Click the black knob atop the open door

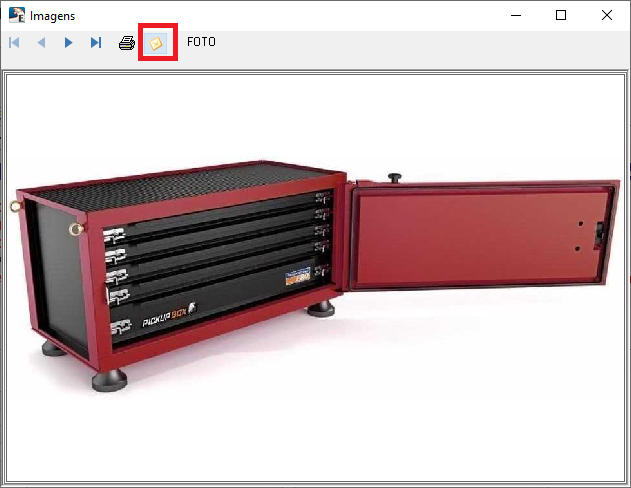(x=394, y=178)
